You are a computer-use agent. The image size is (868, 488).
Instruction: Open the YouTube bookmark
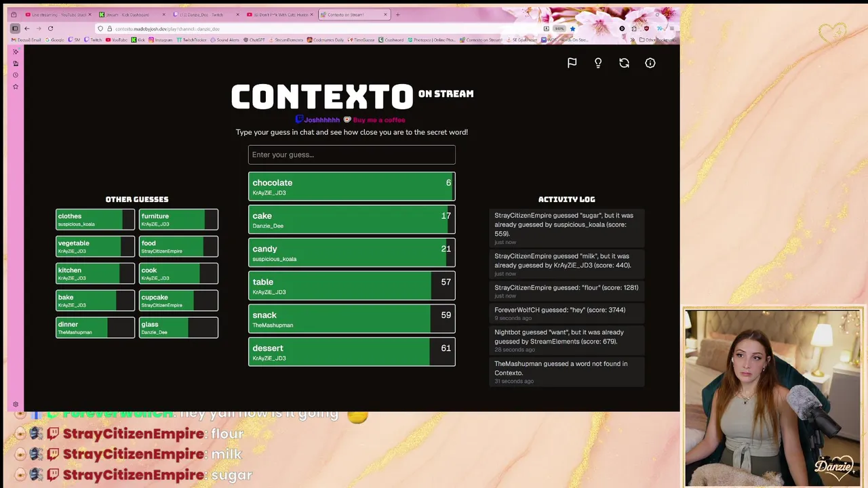116,40
